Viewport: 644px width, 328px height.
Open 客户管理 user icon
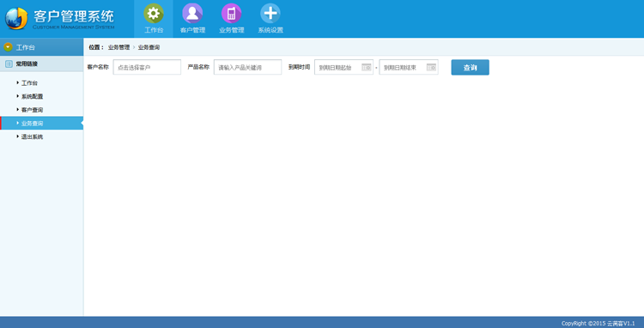pyautogui.click(x=192, y=19)
